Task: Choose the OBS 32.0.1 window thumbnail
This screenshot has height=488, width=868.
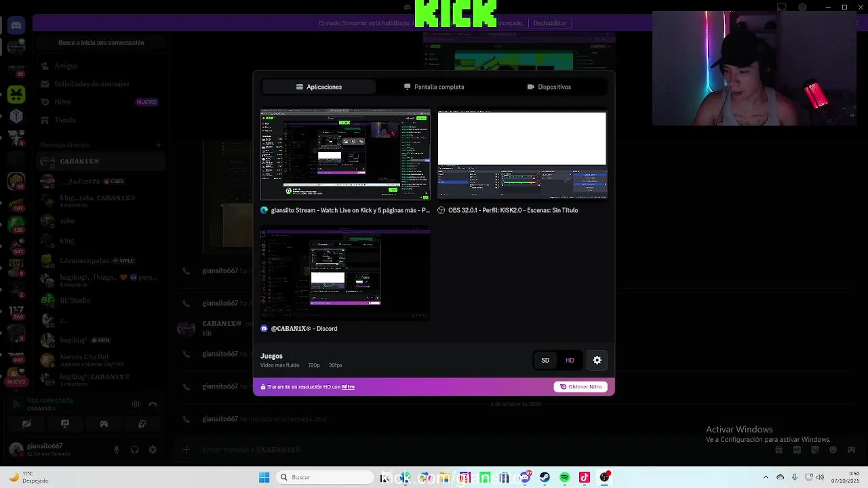Action: (522, 155)
